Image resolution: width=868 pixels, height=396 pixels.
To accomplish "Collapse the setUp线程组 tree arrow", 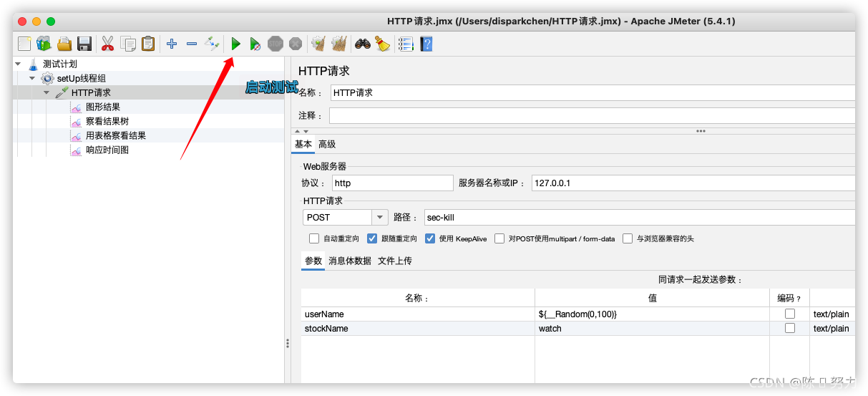I will 32,78.
